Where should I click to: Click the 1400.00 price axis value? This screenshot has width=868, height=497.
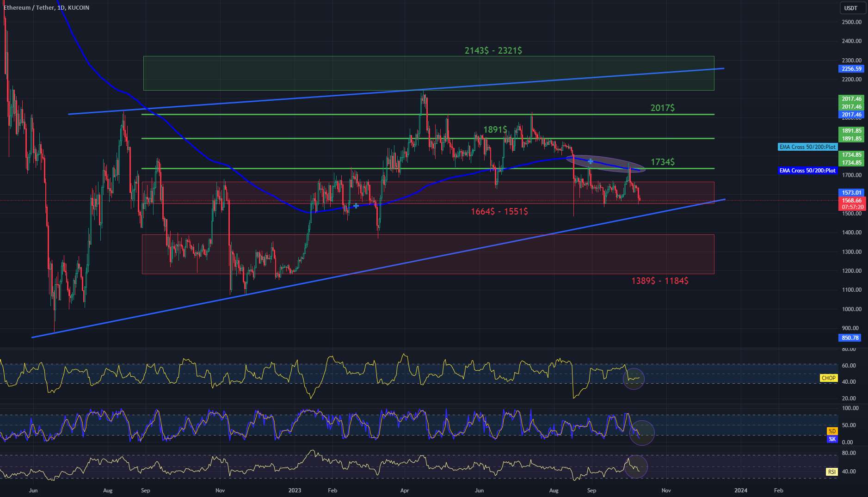852,233
